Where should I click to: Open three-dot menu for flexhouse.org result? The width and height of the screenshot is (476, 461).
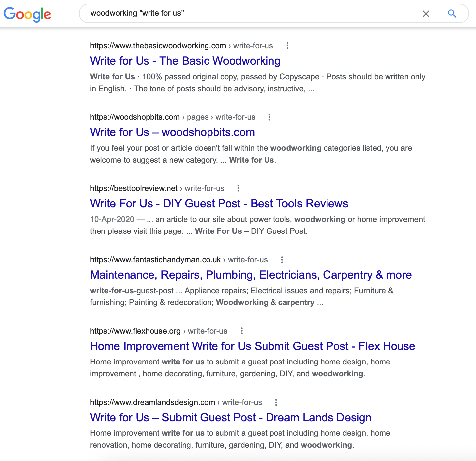(242, 331)
